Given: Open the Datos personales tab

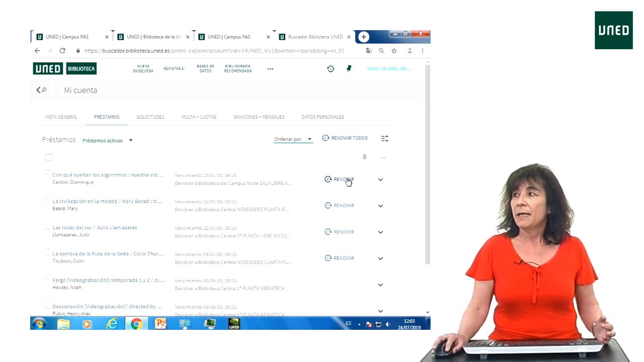Looking at the screenshot, I should point(323,117).
